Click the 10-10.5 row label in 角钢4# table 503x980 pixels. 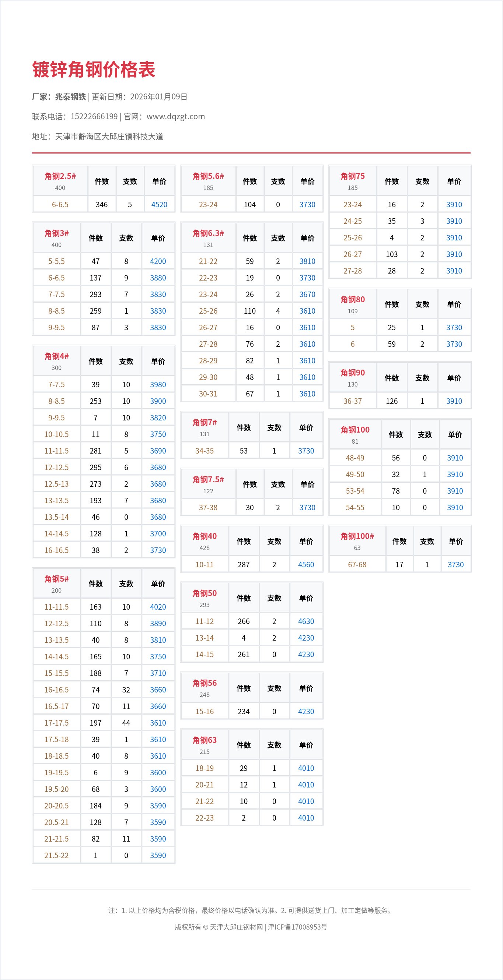(56, 434)
